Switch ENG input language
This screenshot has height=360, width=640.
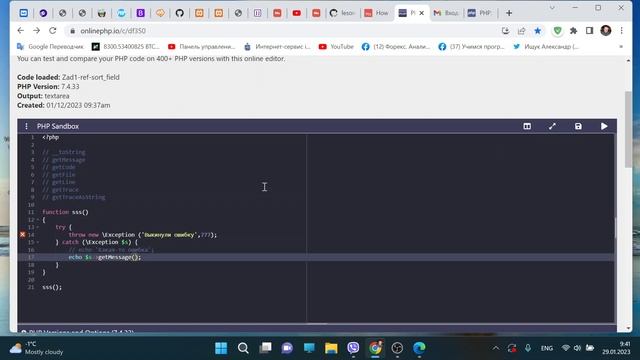click(547, 348)
